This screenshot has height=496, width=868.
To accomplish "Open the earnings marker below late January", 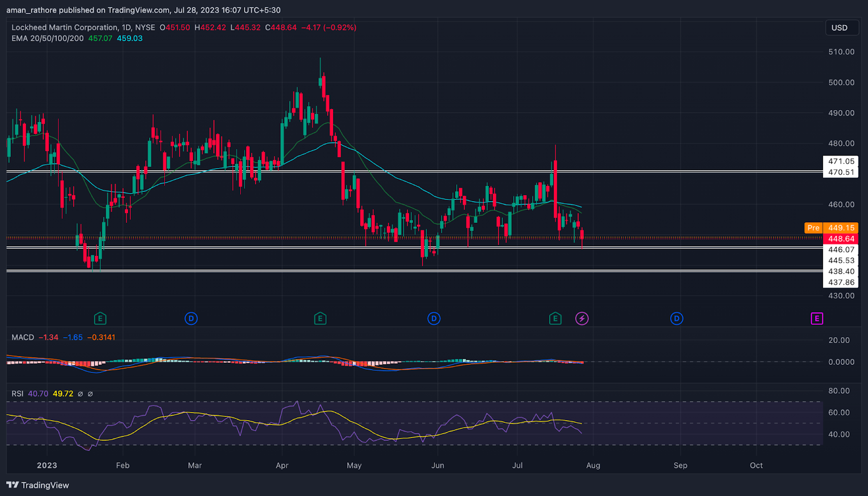I will point(100,318).
